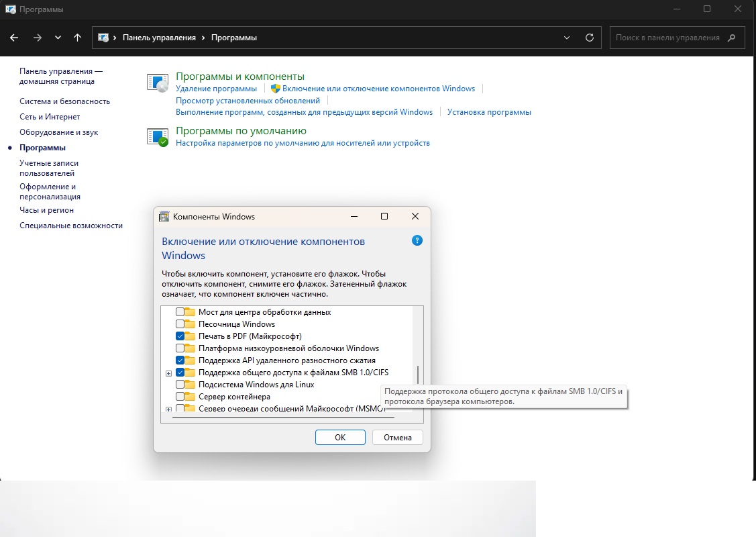Click the Control Panel icon in address bar

[x=103, y=38]
